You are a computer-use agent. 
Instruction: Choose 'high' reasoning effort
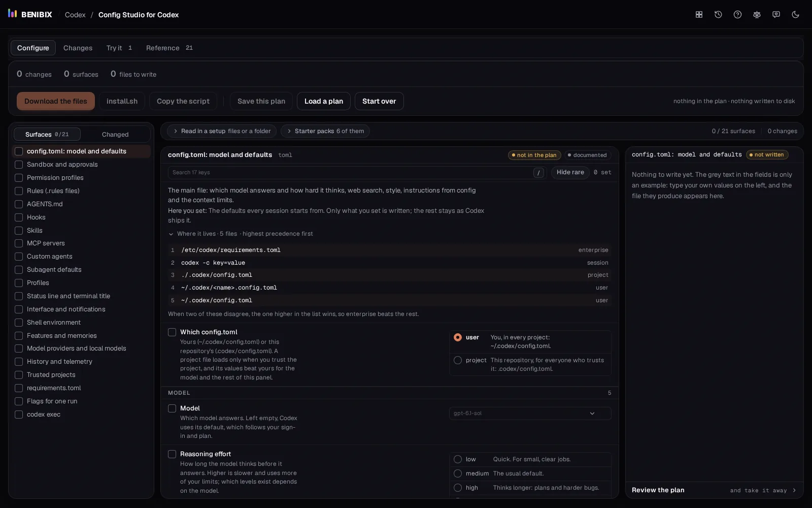point(458,488)
